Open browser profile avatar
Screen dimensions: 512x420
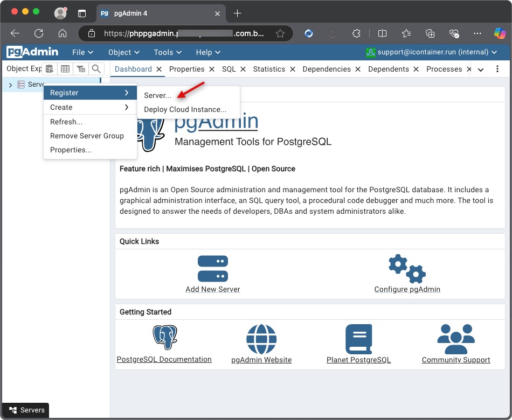[x=60, y=13]
